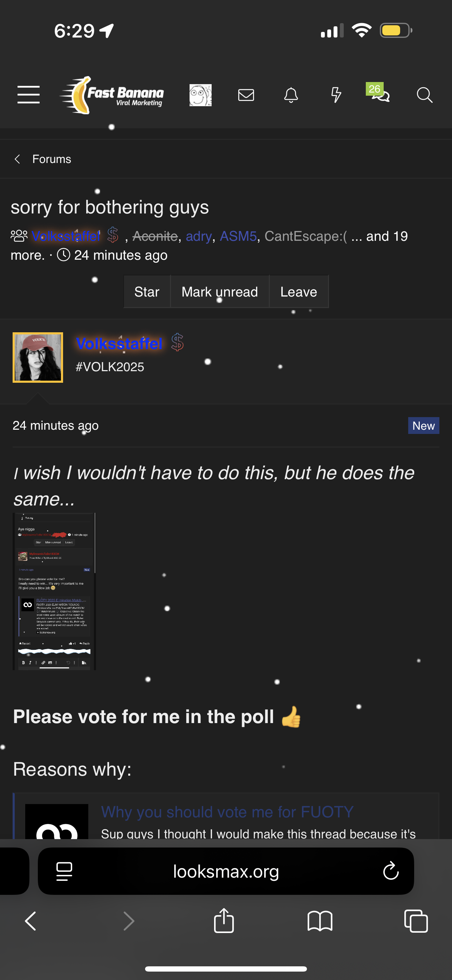Open adry's profile link
Viewport: 452px width, 980px height.
(x=198, y=236)
